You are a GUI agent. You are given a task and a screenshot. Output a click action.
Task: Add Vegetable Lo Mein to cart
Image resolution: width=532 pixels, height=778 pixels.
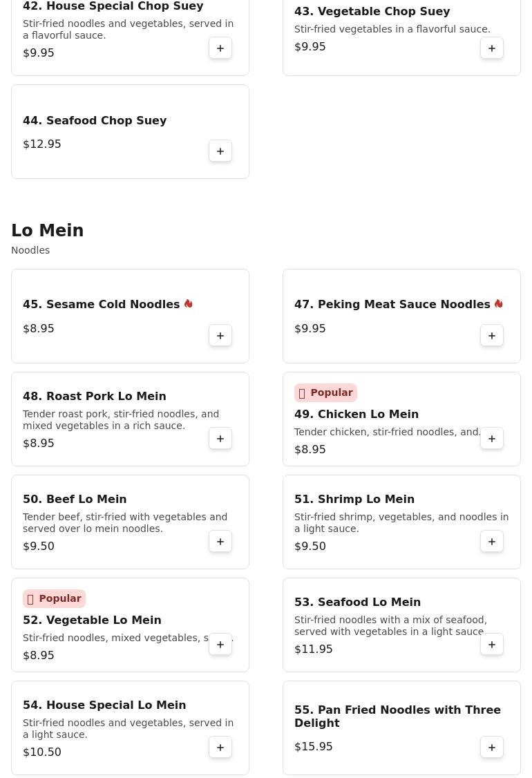click(220, 645)
